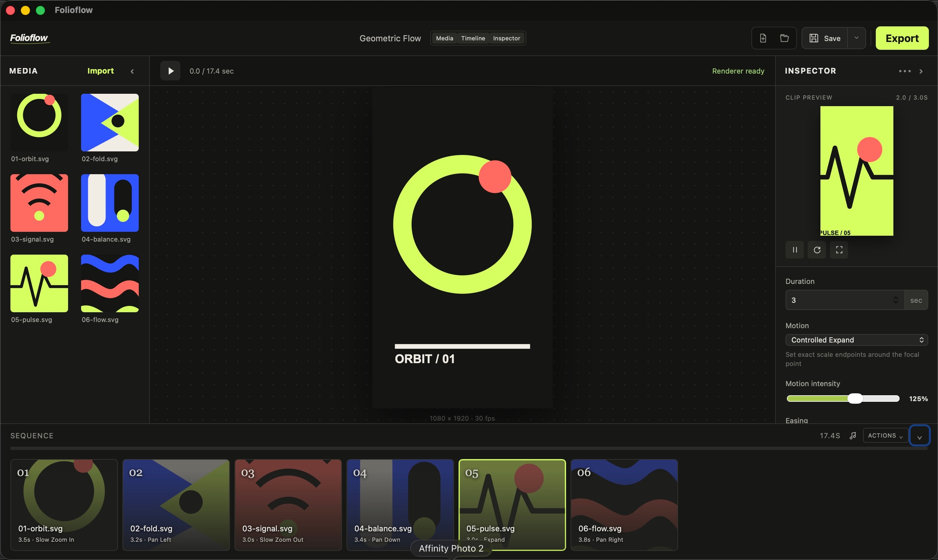938x560 pixels.
Task: Restart the clip preview loop
Action: (817, 250)
